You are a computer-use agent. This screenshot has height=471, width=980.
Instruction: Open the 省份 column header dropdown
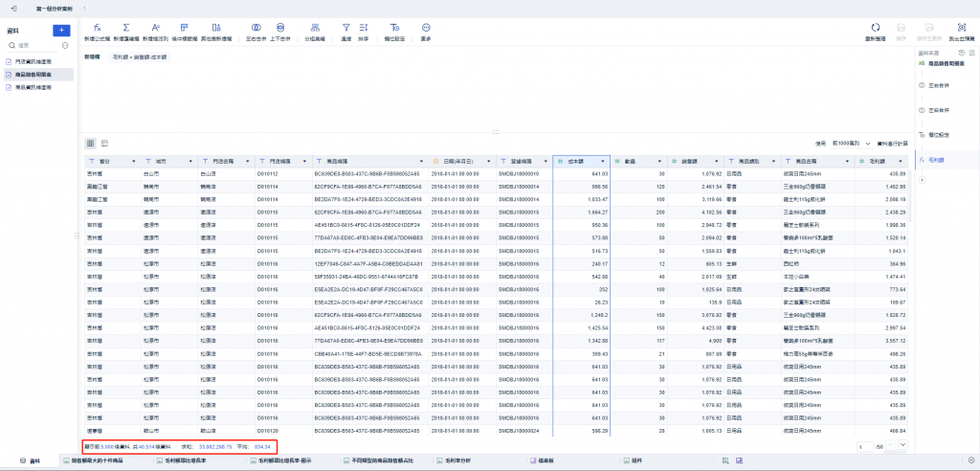click(x=134, y=162)
